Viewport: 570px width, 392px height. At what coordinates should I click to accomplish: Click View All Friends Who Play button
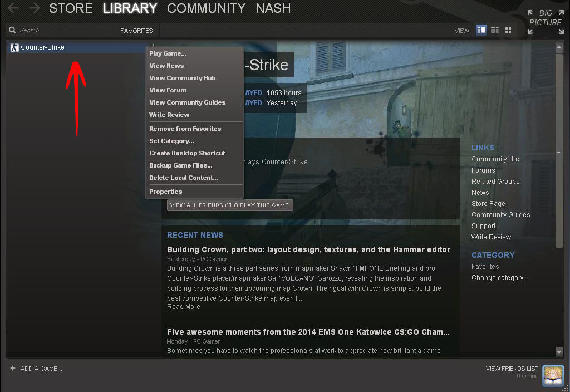pyautogui.click(x=230, y=205)
